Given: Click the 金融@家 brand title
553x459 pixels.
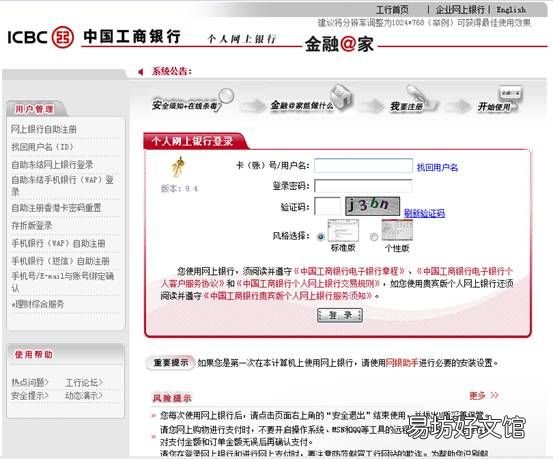Looking at the screenshot, I should (x=339, y=44).
